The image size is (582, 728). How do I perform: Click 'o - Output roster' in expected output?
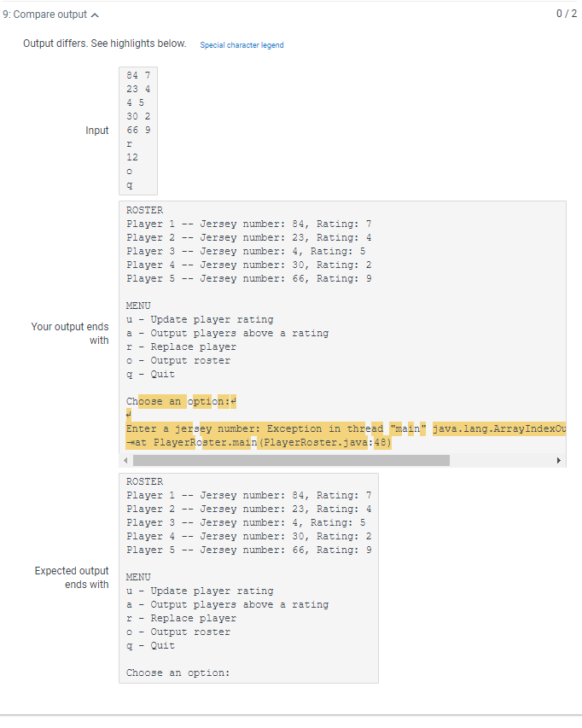tap(178, 632)
